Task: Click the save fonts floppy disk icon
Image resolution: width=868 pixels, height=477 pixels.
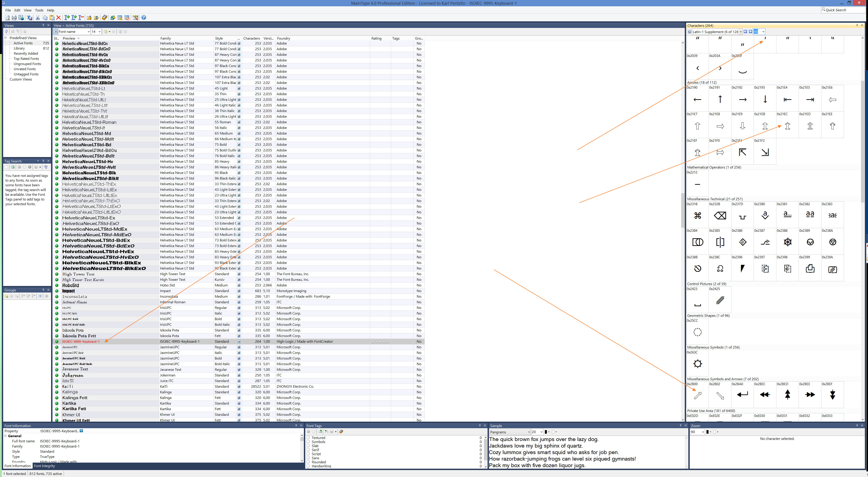Action: pos(30,18)
